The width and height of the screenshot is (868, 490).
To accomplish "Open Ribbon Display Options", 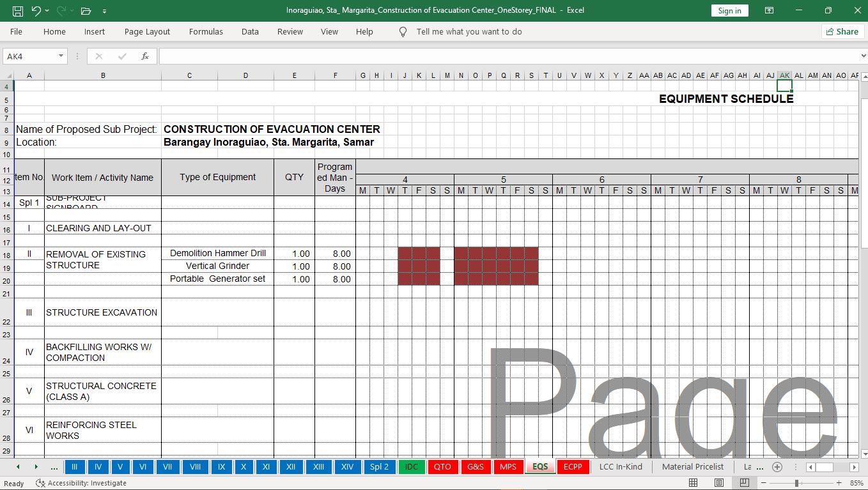I will click(770, 10).
